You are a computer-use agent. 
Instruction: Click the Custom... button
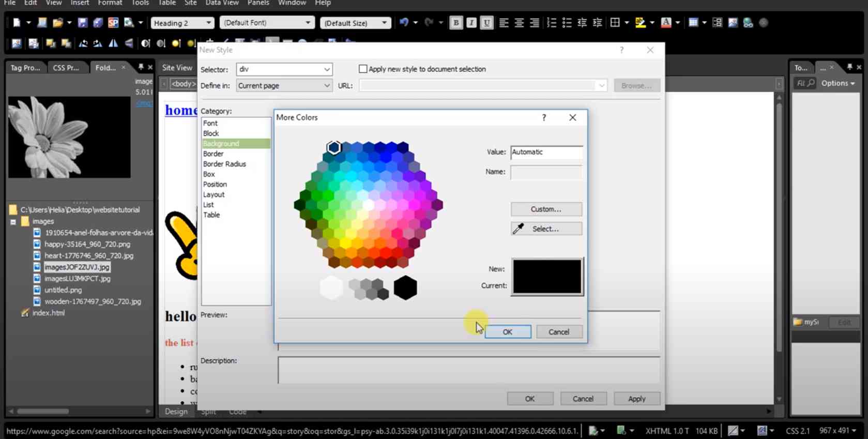click(546, 209)
